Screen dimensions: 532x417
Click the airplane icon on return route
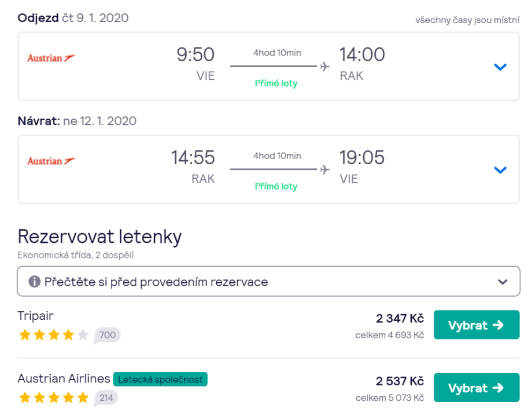(324, 169)
